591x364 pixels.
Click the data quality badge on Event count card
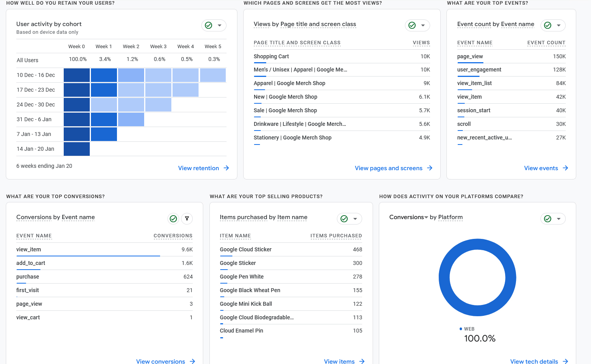coord(548,25)
